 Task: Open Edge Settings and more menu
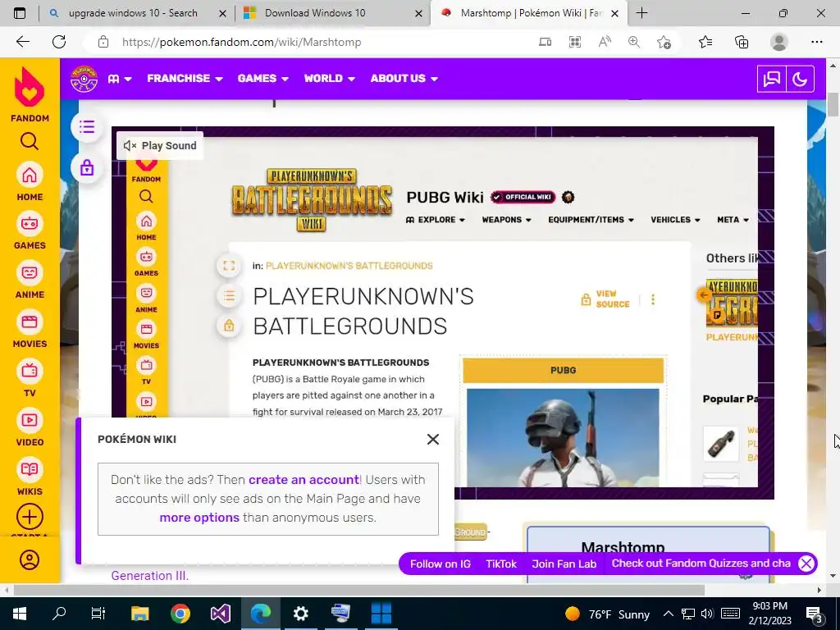pos(816,42)
